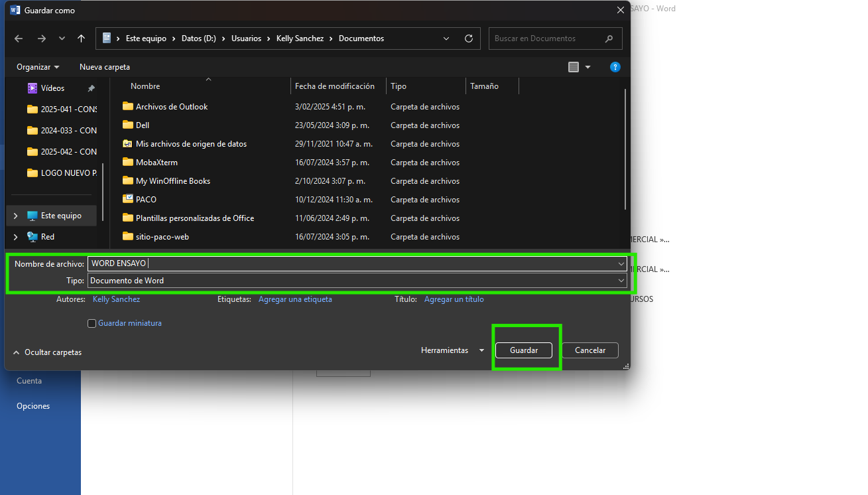Click the PACO folder icon

click(128, 200)
